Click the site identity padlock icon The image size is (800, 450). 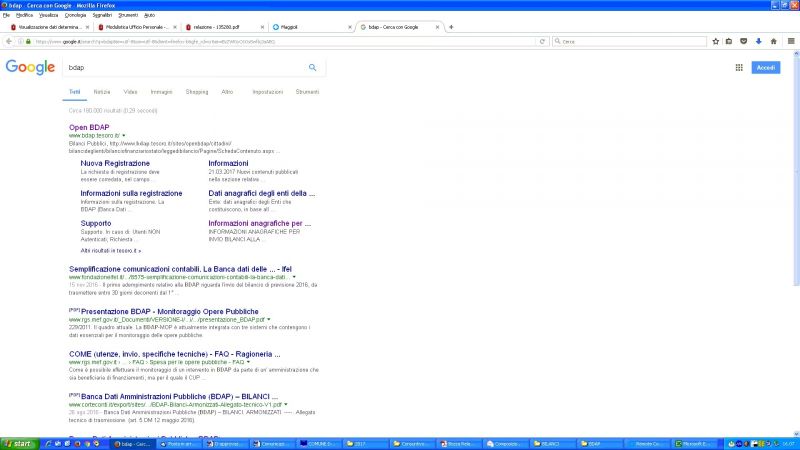click(x=28, y=41)
